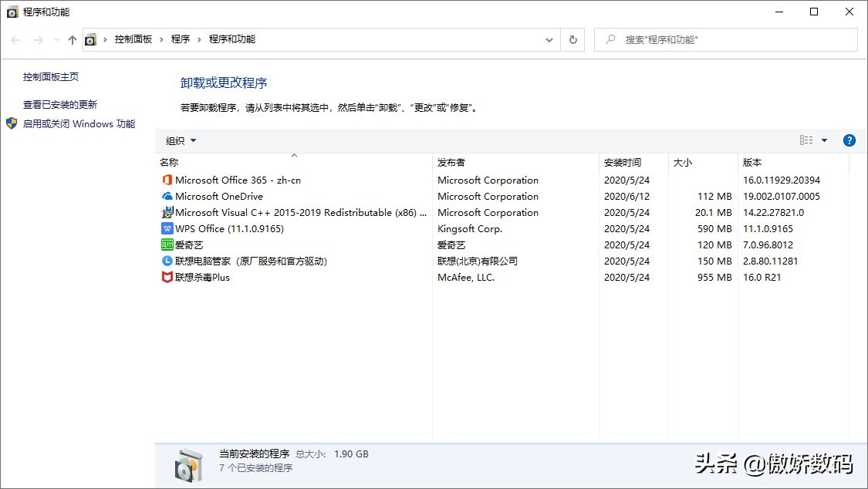Expand the view options dropdown arrow

[824, 140]
